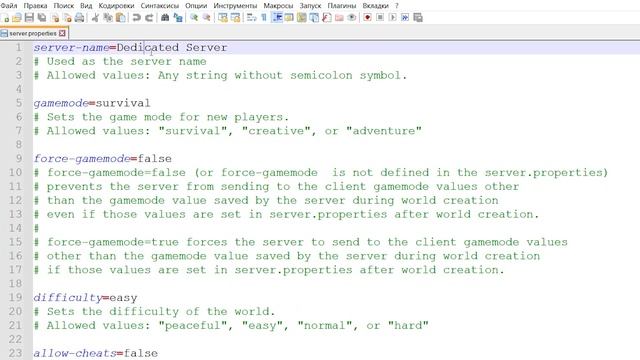Image resolution: width=640 pixels, height=360 pixels.
Task: Open the Макросы menu
Action: coord(278,6)
